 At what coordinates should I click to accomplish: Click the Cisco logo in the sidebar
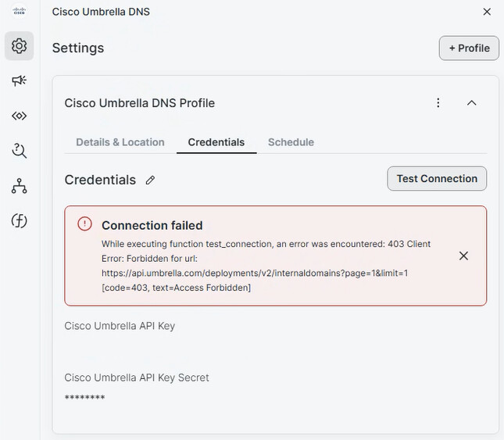19,12
